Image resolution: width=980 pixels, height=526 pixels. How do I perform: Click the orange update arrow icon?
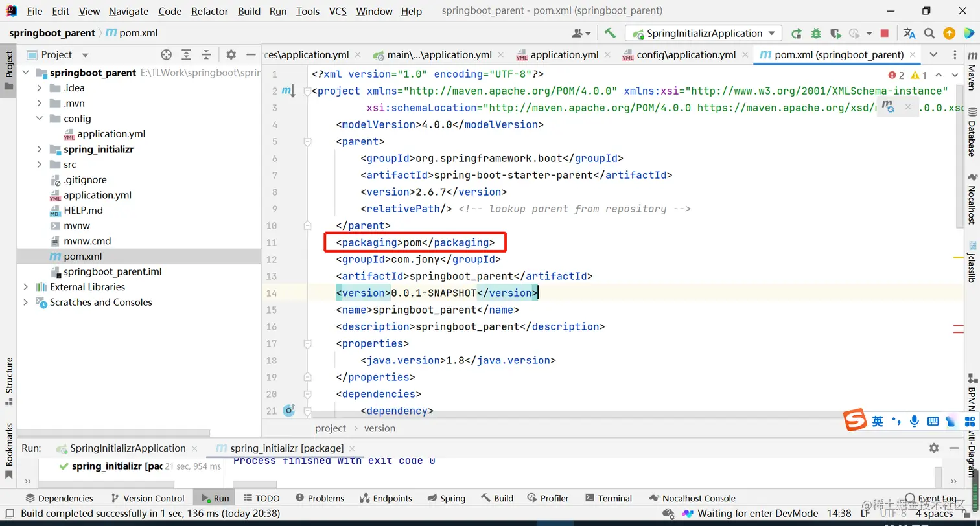coord(949,33)
